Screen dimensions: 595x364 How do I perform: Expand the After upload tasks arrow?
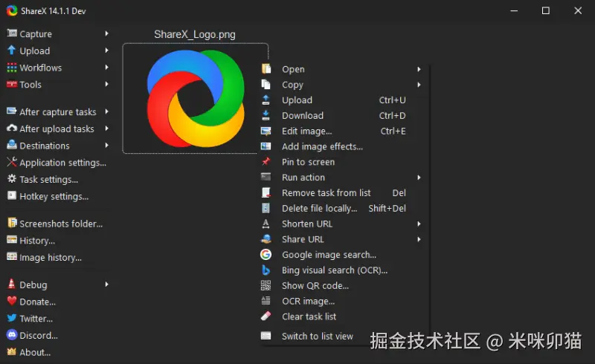coord(106,129)
